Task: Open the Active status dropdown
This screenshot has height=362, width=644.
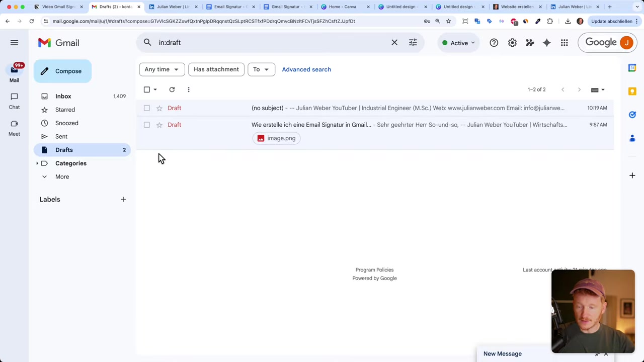Action: click(x=458, y=43)
